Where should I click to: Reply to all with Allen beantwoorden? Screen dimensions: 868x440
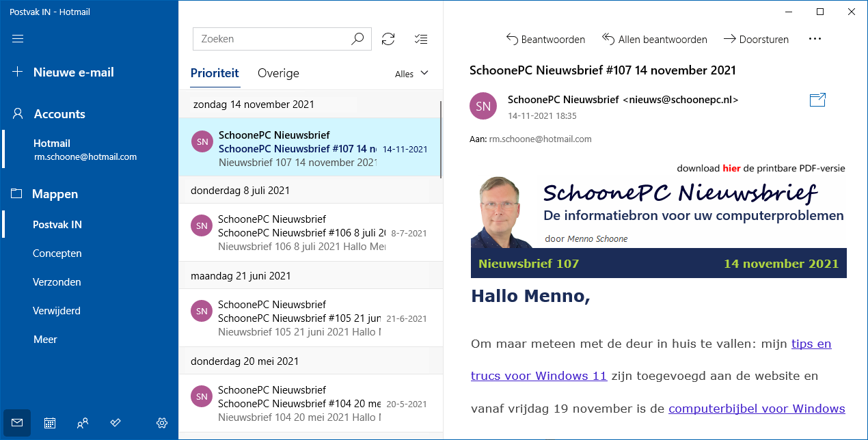point(654,40)
